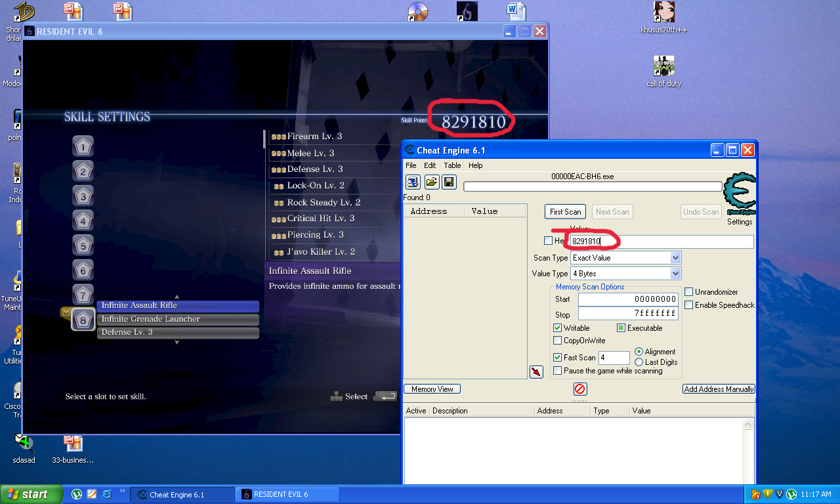
Task: Open the File menu in Cheat Engine
Action: tap(411, 165)
